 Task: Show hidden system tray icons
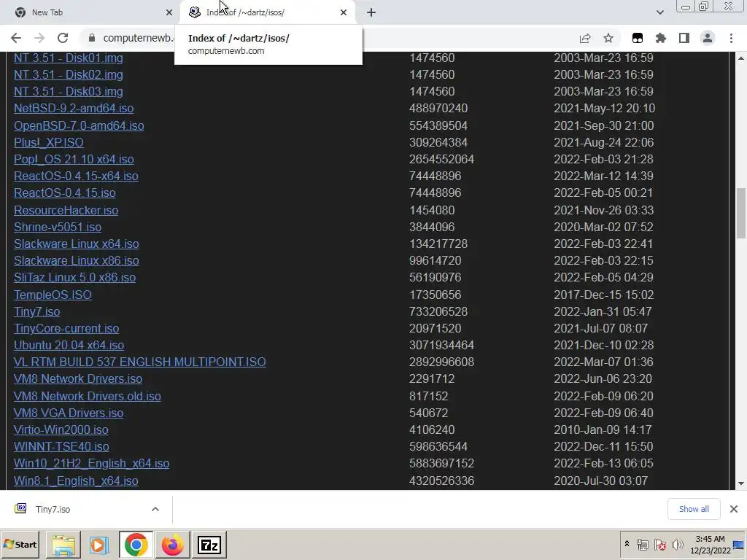[627, 544]
